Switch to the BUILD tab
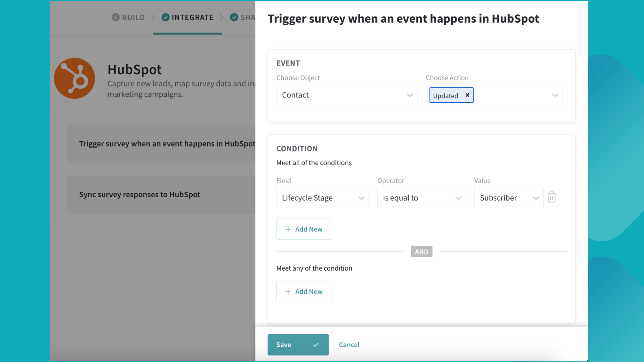 [133, 17]
